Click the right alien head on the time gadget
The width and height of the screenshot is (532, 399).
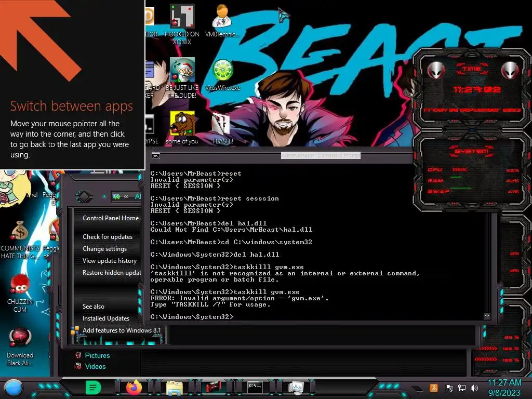510,70
